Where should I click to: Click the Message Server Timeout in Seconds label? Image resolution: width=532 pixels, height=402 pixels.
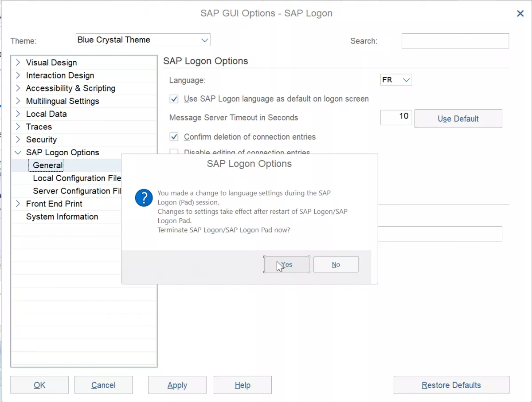pos(234,118)
